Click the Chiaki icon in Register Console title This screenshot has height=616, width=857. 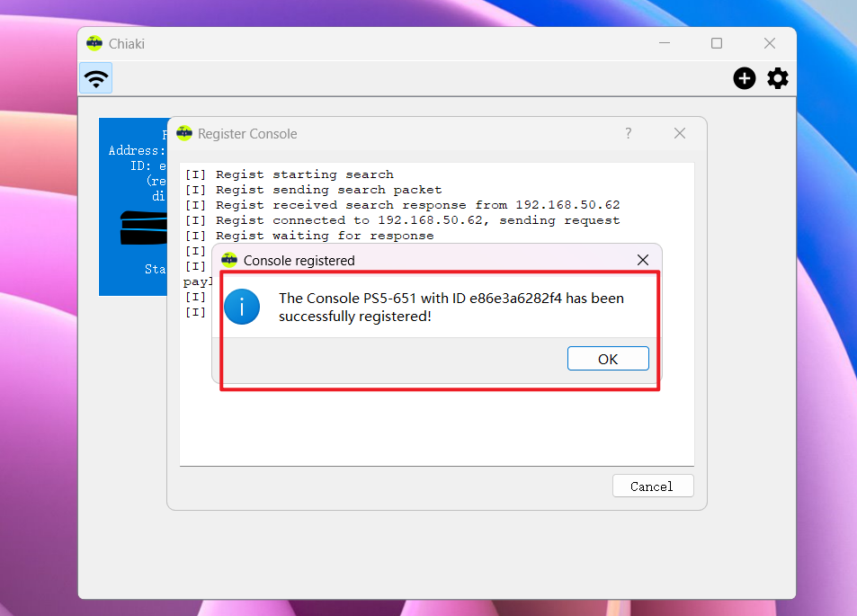click(184, 133)
